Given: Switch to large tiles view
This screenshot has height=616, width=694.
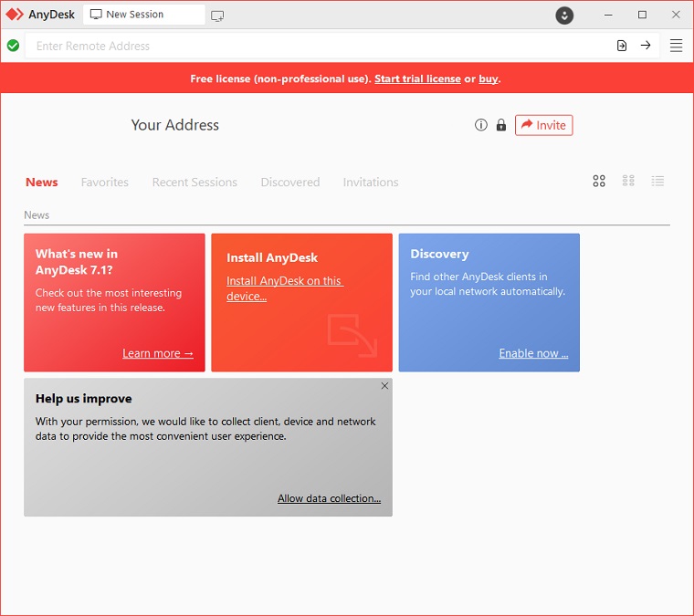Looking at the screenshot, I should coord(599,181).
